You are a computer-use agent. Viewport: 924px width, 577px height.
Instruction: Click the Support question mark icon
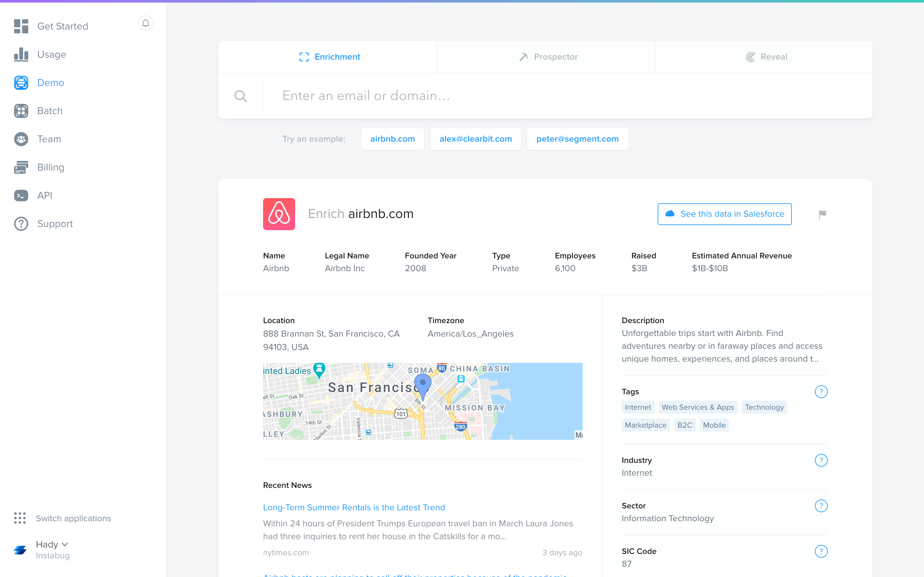pos(21,224)
